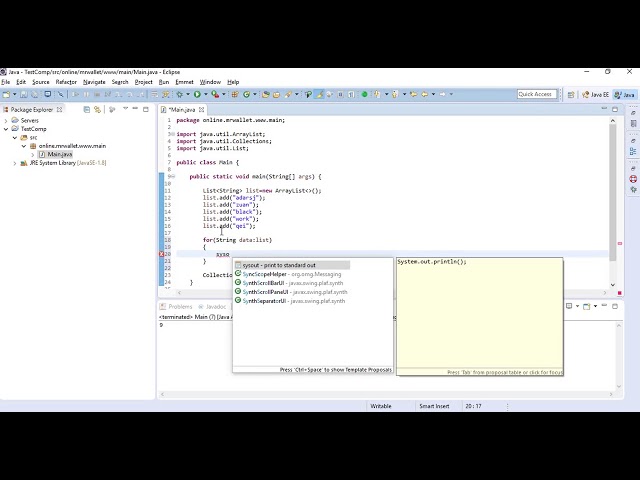
Task: Open the Source menu
Action: point(41,82)
